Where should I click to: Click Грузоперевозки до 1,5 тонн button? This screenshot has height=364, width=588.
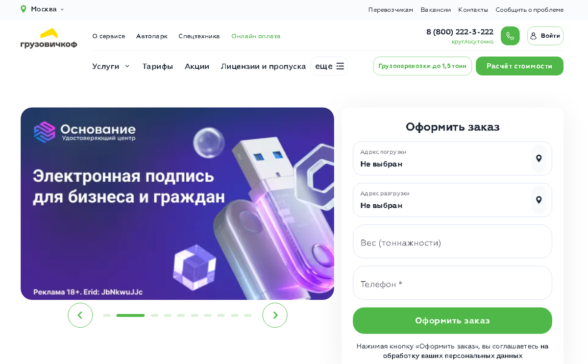pos(422,66)
